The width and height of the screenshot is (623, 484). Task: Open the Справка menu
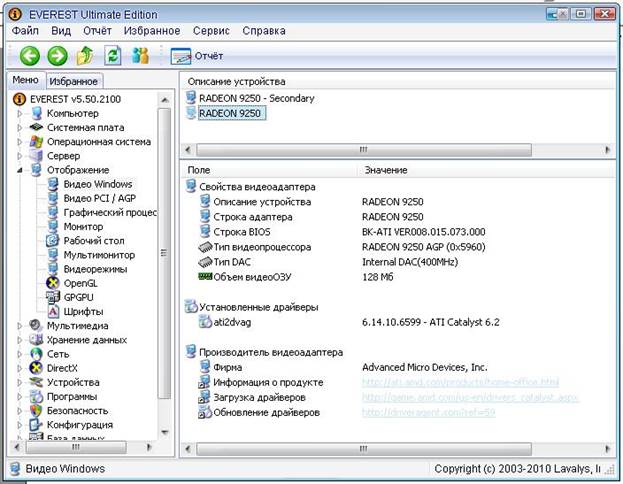(264, 31)
